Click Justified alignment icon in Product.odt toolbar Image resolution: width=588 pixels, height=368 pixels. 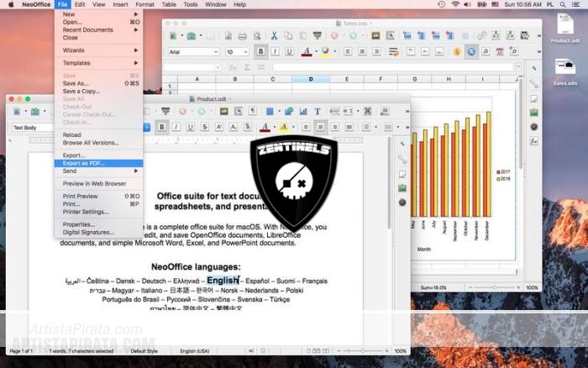(349, 127)
